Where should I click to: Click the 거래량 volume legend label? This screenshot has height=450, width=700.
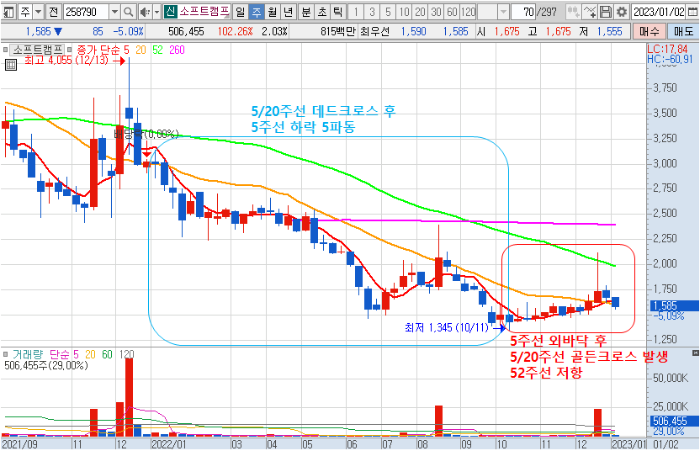click(x=28, y=354)
